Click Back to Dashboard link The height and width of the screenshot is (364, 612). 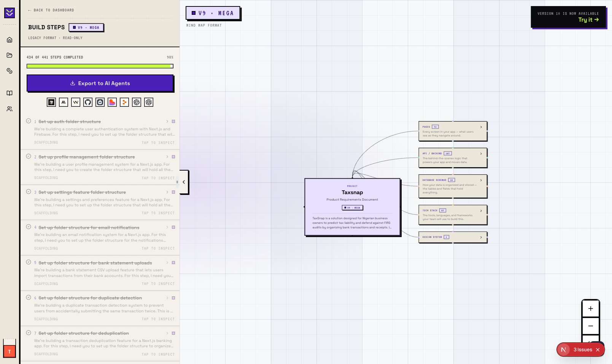tap(51, 10)
